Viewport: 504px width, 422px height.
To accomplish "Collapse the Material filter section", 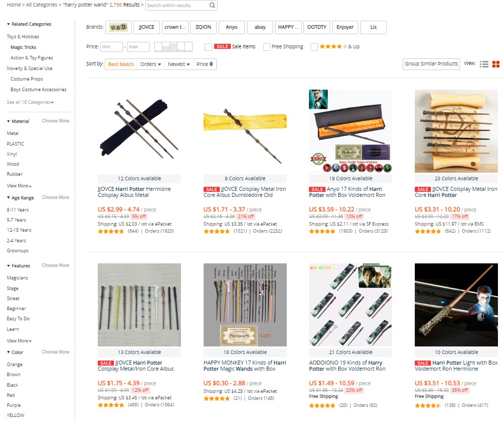I will click(x=18, y=121).
